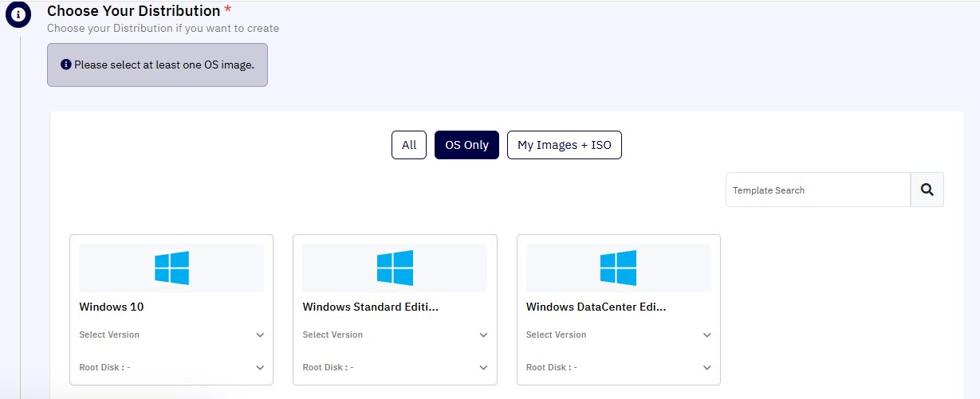Switch to the All filter tab
The width and height of the screenshot is (980, 399).
tap(409, 145)
